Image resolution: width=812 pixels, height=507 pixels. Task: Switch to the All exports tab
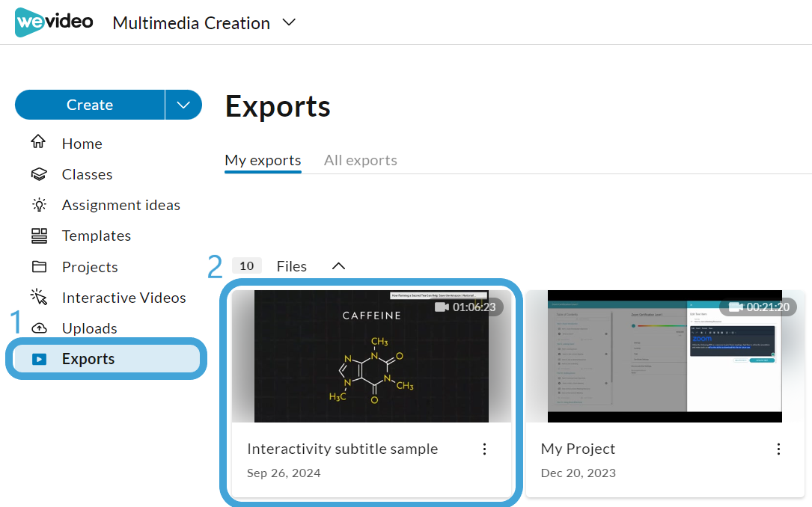coord(361,160)
